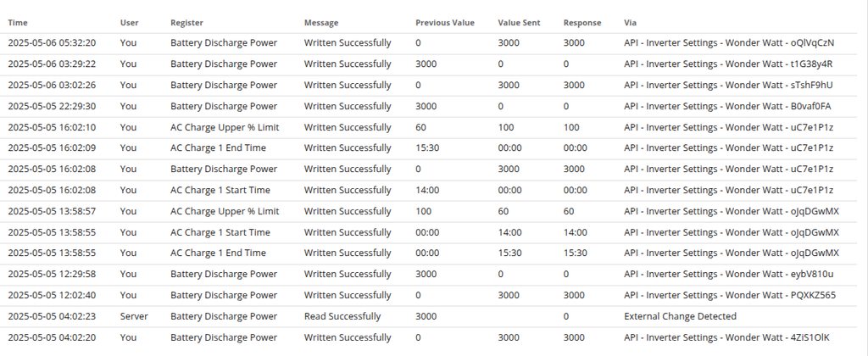Select the Server user cell
Viewport: 868px width, 356px height.
(134, 316)
